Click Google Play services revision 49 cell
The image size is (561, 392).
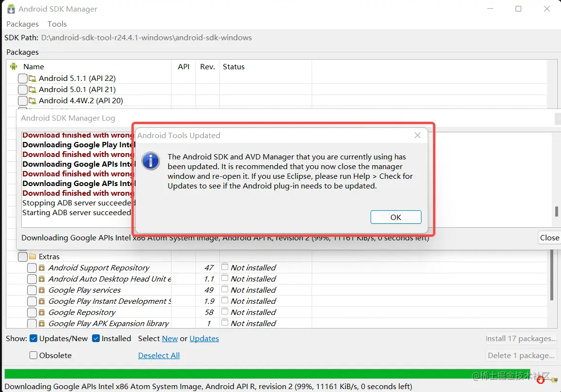209,290
